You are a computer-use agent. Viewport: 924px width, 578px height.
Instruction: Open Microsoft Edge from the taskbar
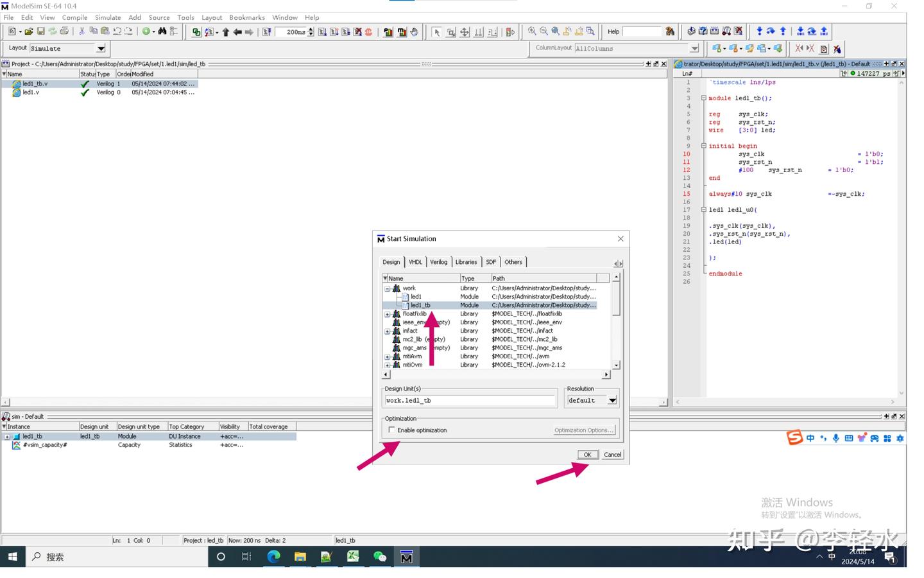click(273, 557)
